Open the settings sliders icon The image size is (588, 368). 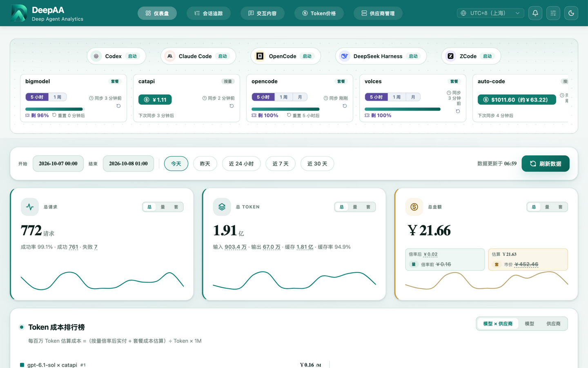553,13
